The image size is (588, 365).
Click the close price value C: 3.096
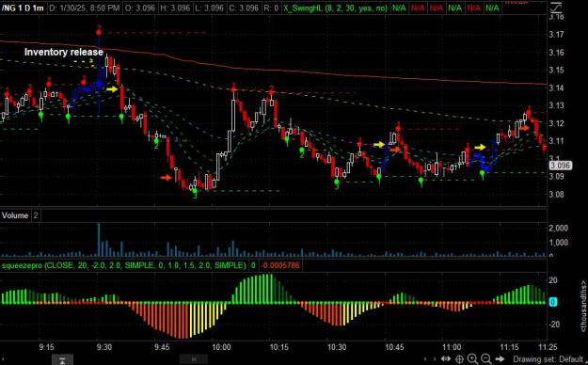(x=243, y=8)
